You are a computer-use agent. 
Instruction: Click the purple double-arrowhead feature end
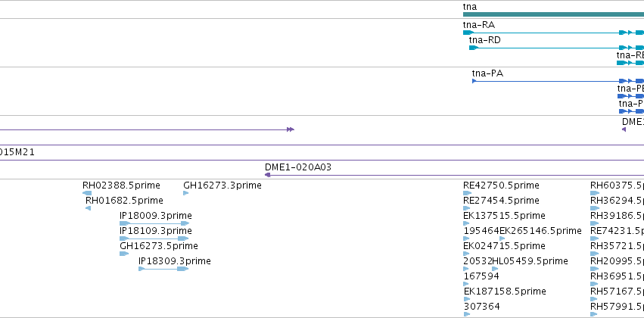[x=291, y=129]
